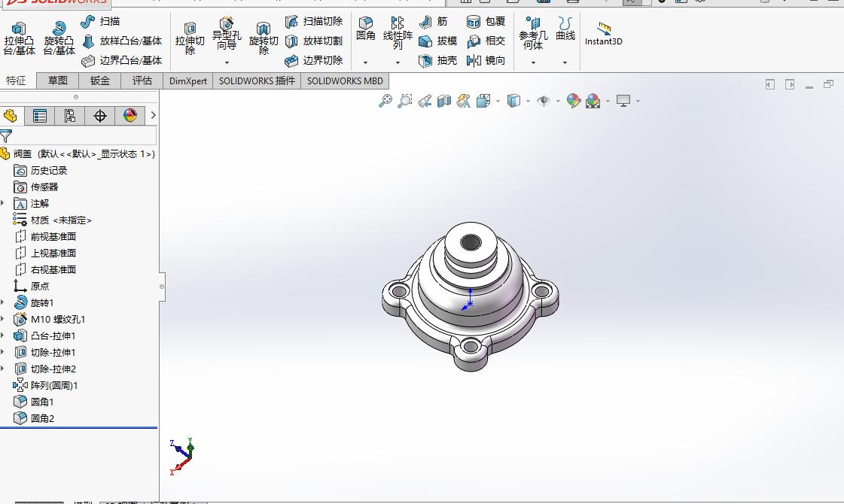Toggle Instant3D mode

[603, 34]
